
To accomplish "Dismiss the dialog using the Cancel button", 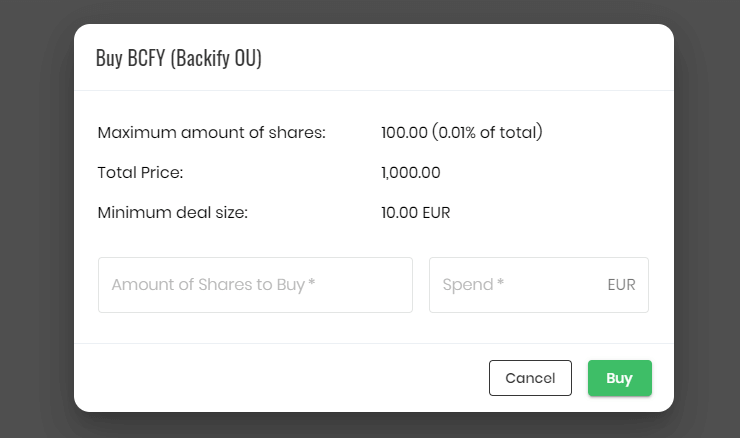I will pyautogui.click(x=530, y=378).
